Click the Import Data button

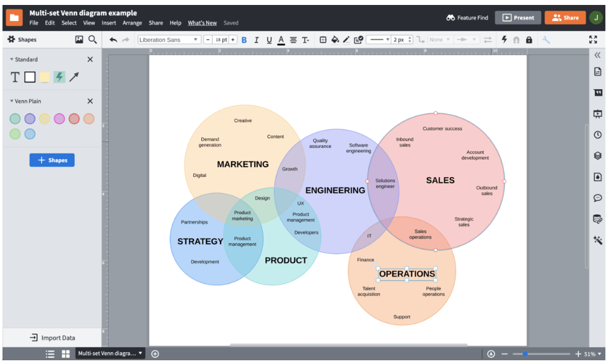(x=52, y=338)
